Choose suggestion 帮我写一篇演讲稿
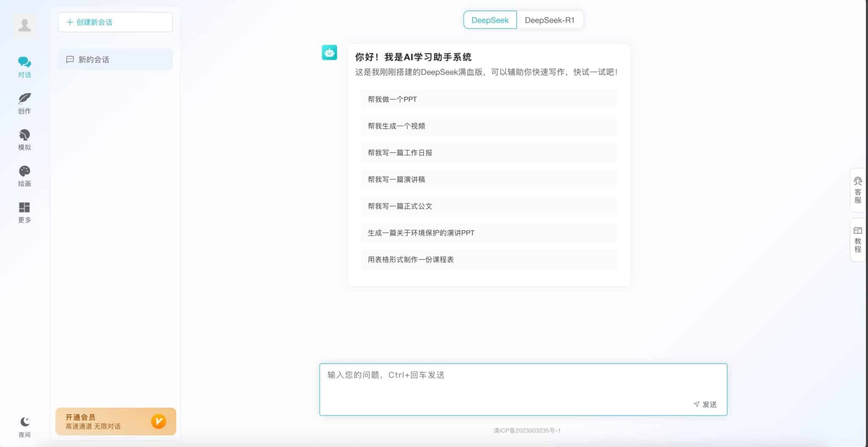Viewport: 868px width, 447px height. pyautogui.click(x=489, y=179)
